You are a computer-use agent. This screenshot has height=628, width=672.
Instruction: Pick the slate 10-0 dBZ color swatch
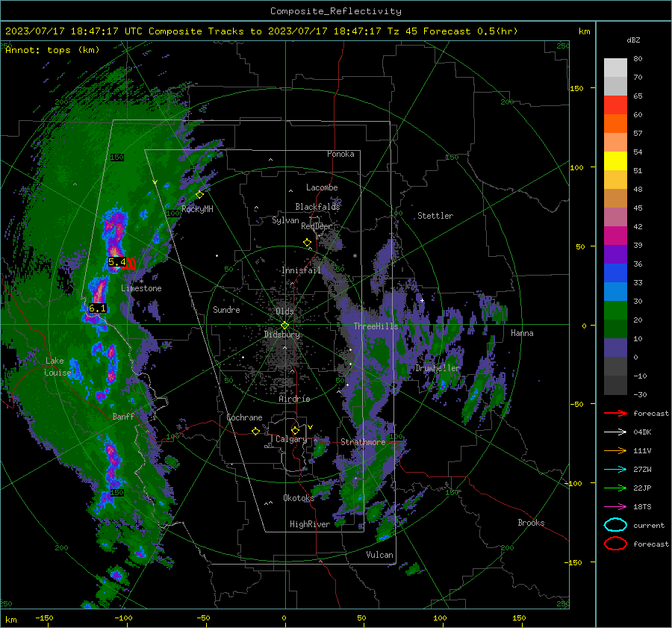point(615,348)
